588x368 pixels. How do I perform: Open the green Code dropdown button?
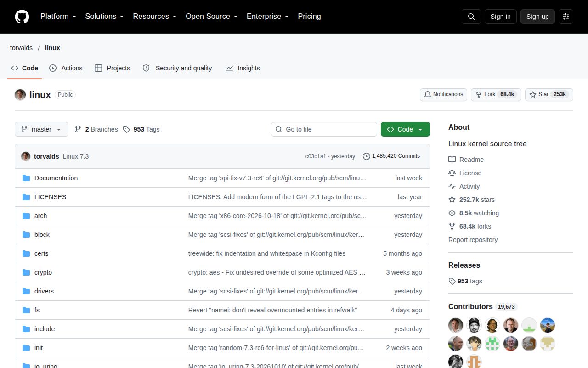(405, 129)
